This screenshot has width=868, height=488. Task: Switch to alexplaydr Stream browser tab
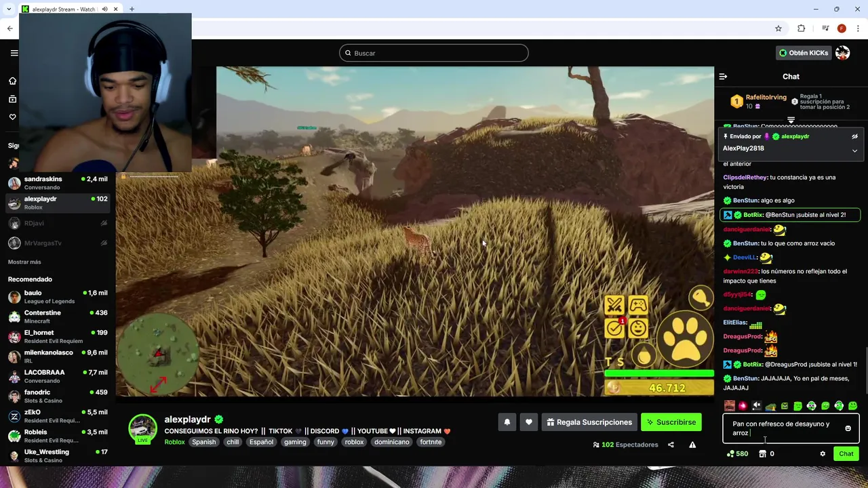tap(70, 9)
